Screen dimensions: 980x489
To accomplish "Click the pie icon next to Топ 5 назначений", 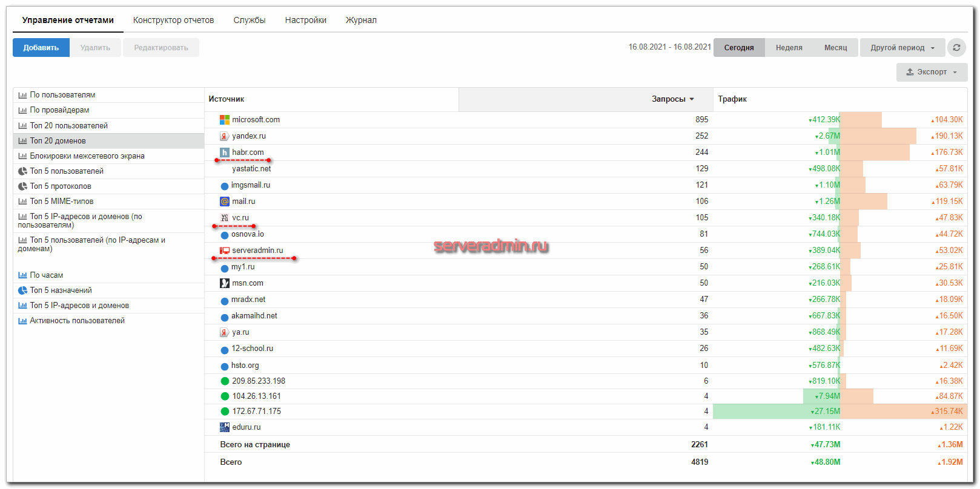I will pos(22,290).
